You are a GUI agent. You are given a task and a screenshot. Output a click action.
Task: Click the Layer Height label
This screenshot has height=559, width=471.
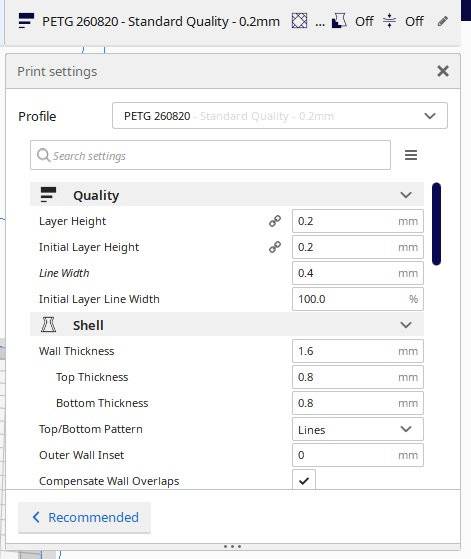[72, 221]
